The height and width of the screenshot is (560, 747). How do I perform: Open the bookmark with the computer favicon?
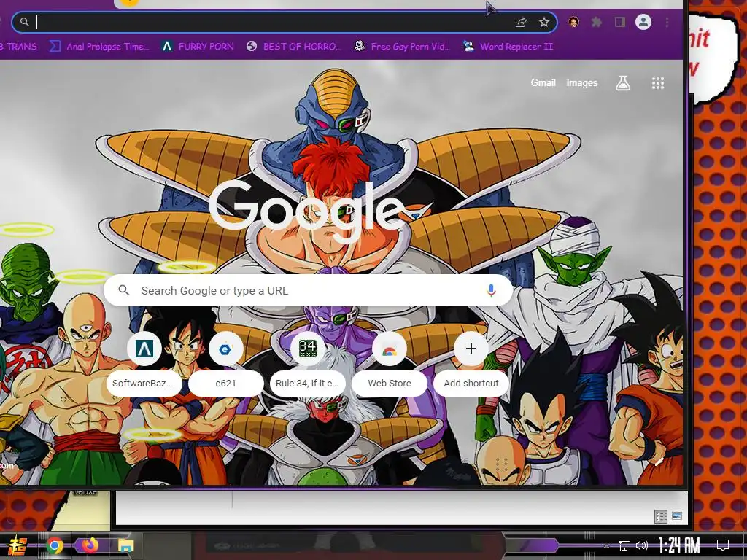pos(402,46)
